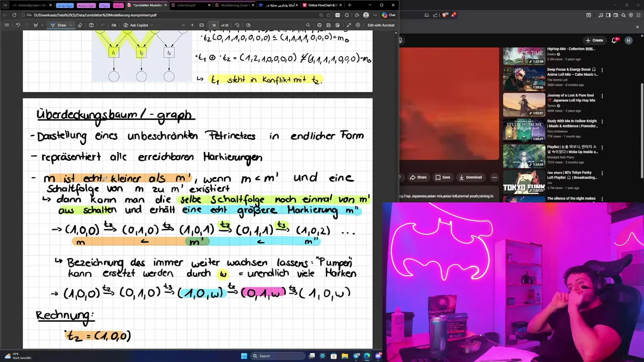
Task: Zoom out with the minus button
Action: click(x=184, y=25)
